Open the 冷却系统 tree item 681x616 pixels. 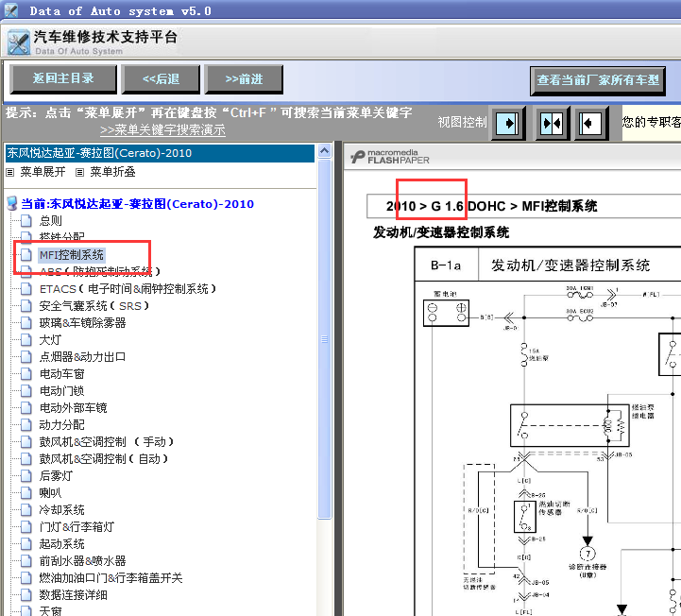point(61,509)
